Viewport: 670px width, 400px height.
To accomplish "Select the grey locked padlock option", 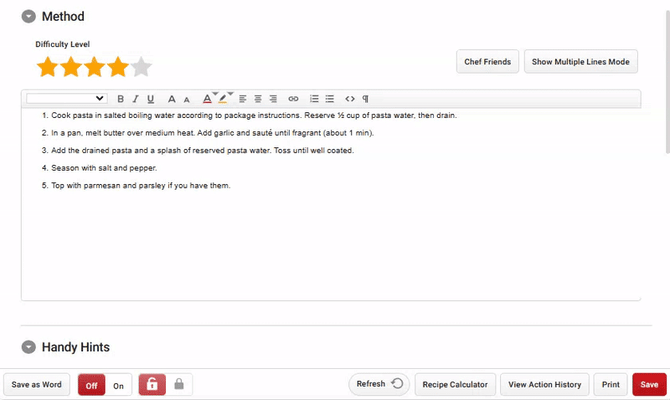I will pyautogui.click(x=179, y=385).
